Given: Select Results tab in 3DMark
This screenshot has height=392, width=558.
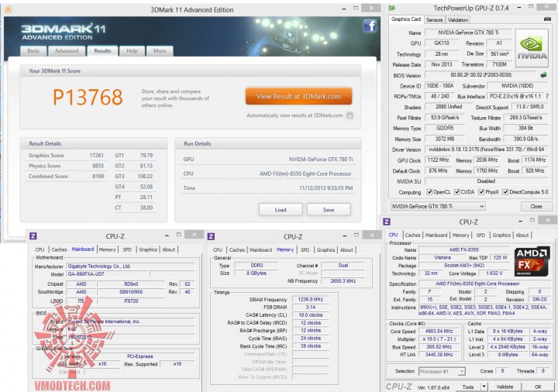Looking at the screenshot, I should tap(102, 51).
